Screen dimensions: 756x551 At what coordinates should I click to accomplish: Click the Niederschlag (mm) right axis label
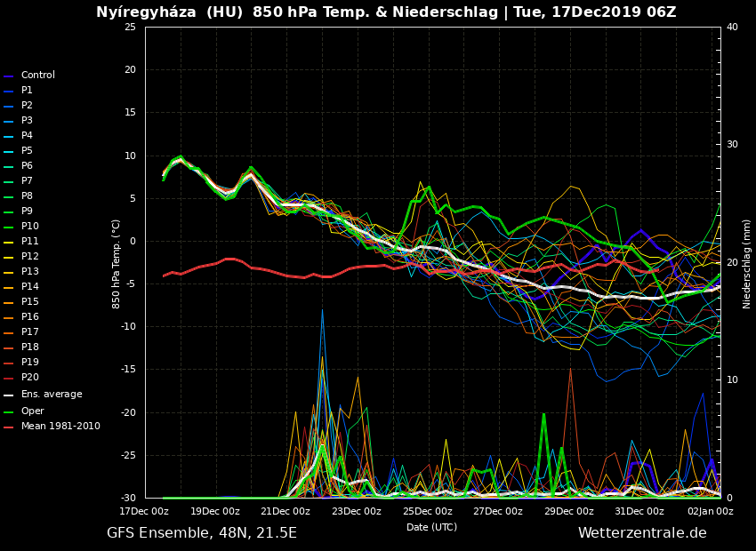[747, 263]
